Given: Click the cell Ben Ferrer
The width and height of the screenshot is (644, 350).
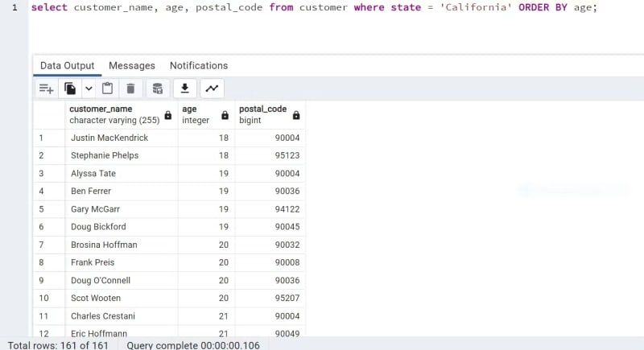Looking at the screenshot, I should coord(122,191).
